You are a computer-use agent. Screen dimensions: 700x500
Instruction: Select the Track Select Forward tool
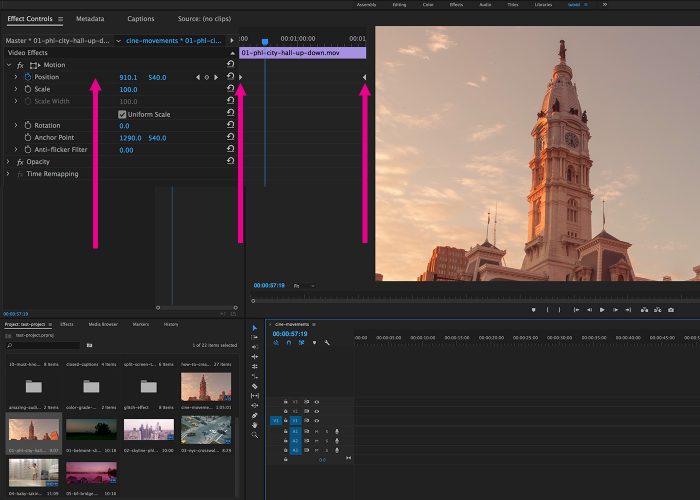click(254, 338)
